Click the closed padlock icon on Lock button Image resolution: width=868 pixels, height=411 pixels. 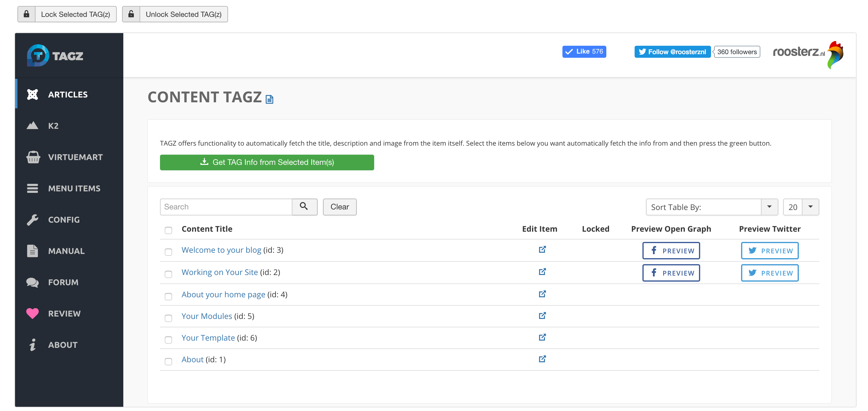coord(27,14)
